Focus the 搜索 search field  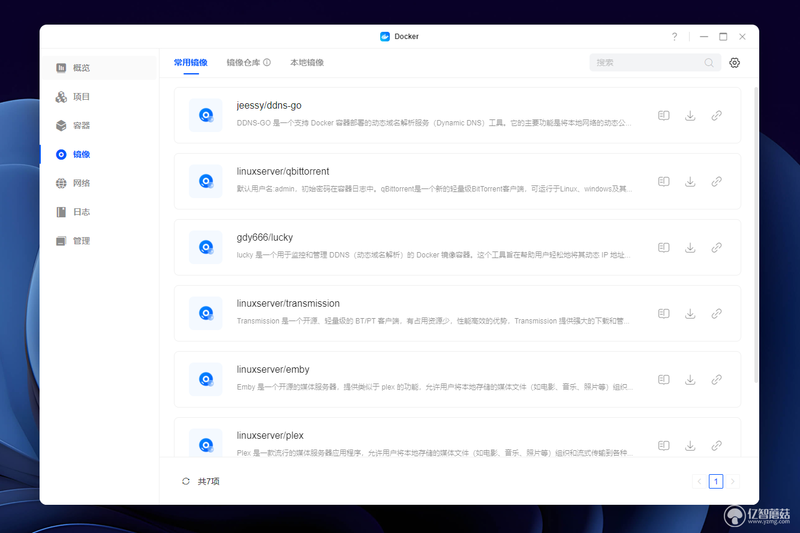point(655,62)
